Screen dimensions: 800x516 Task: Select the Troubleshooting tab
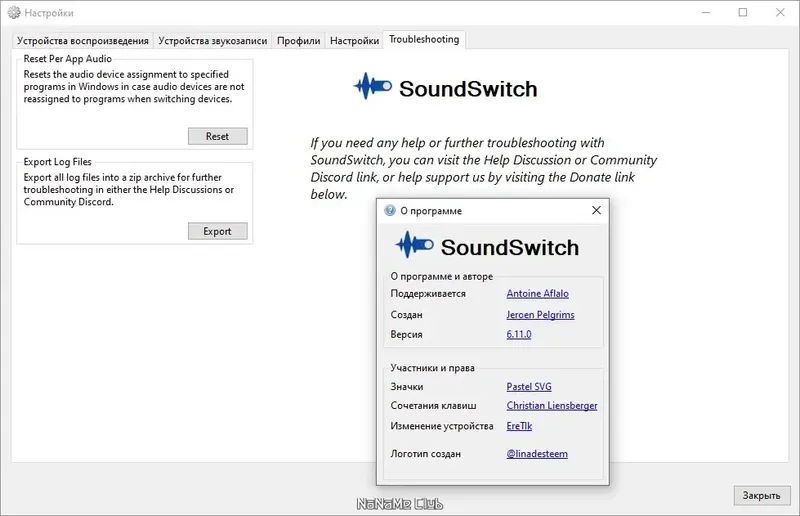point(424,40)
